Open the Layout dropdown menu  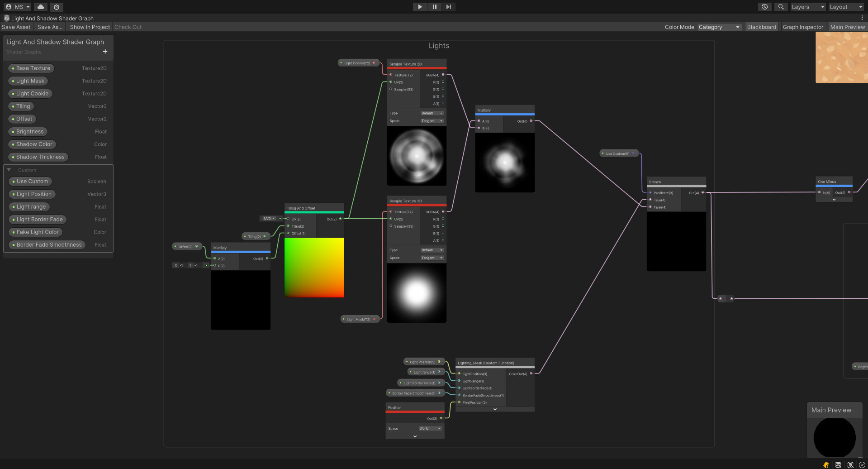click(845, 7)
